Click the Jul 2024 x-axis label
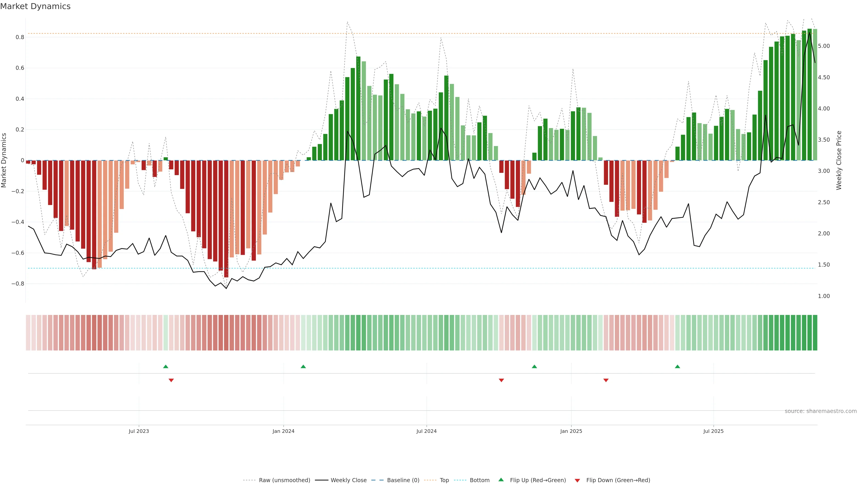 point(426,431)
